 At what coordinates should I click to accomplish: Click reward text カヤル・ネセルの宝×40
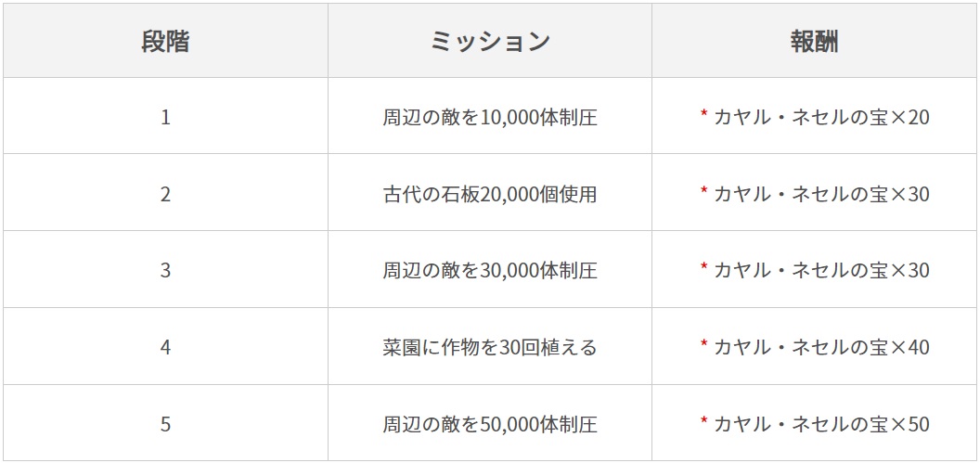point(821,348)
